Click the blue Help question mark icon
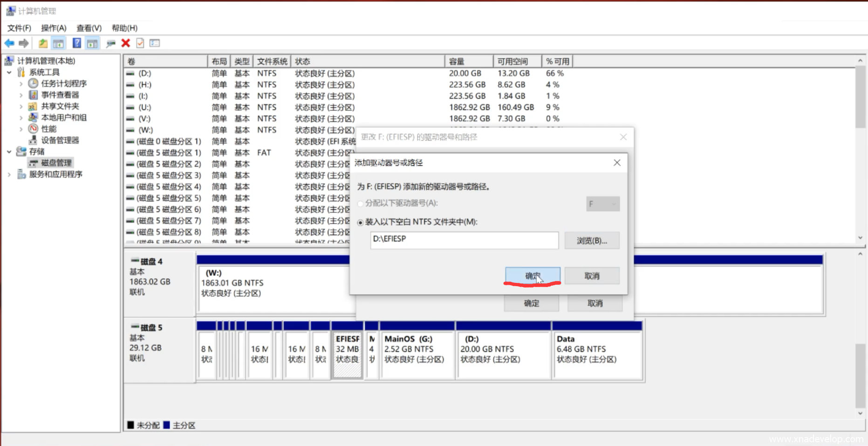868x446 pixels. [x=77, y=43]
